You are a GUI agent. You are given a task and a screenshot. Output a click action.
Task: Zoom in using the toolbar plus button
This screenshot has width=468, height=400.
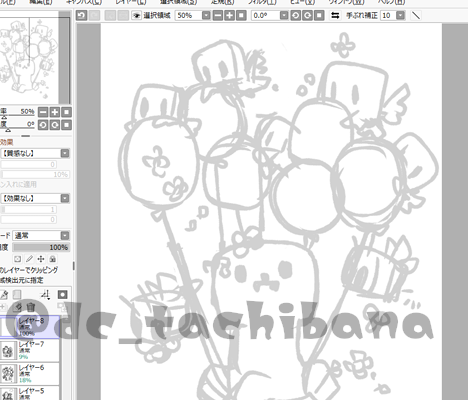229,15
